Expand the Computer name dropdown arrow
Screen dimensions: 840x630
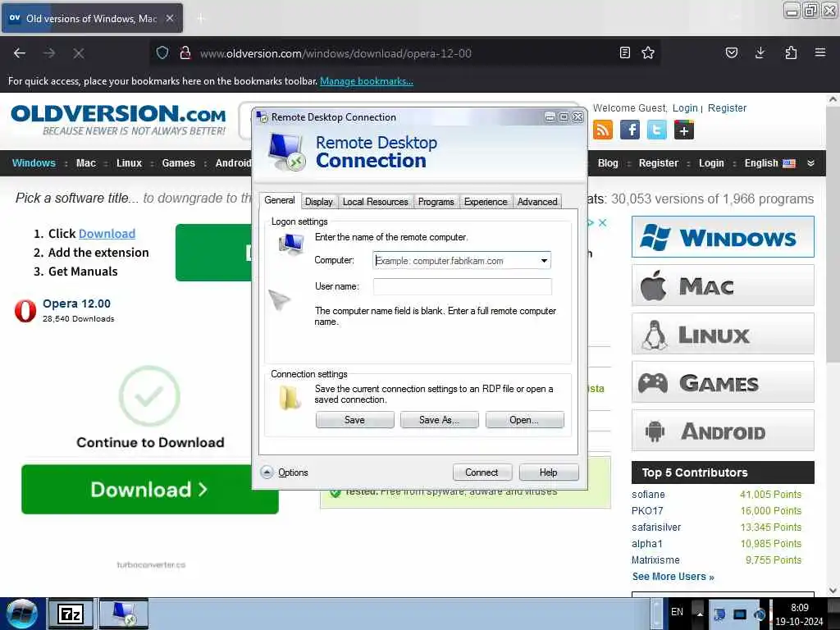(x=544, y=261)
